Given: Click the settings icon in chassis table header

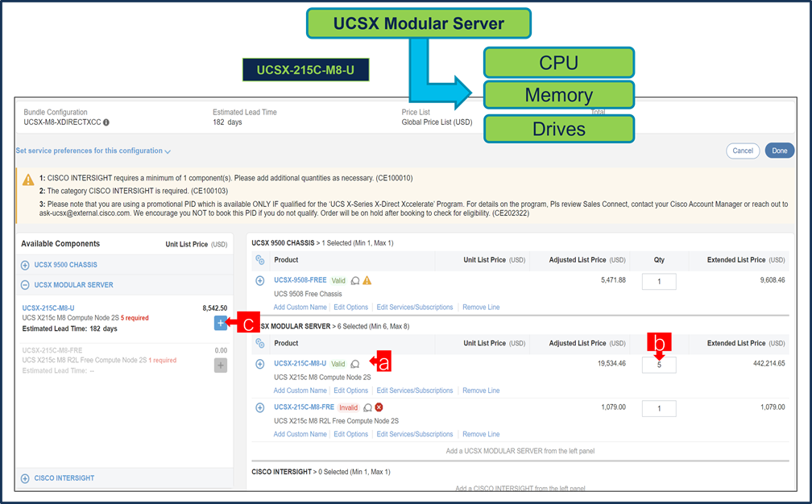Looking at the screenshot, I should [260, 260].
